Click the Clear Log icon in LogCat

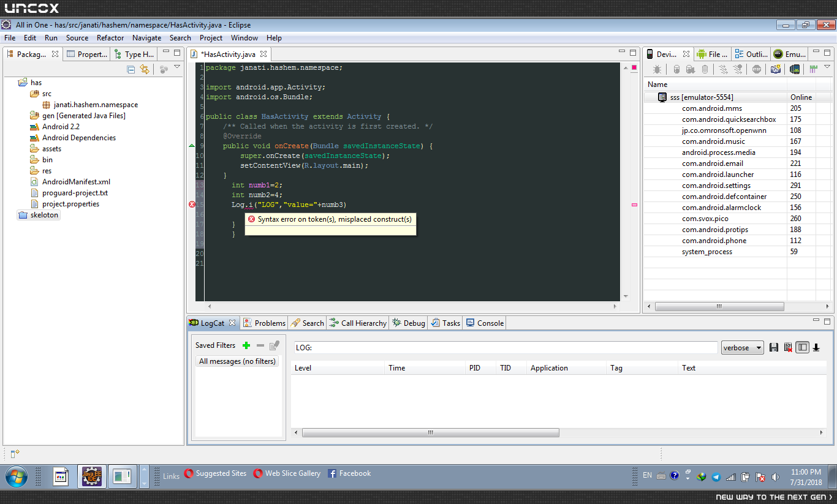788,347
